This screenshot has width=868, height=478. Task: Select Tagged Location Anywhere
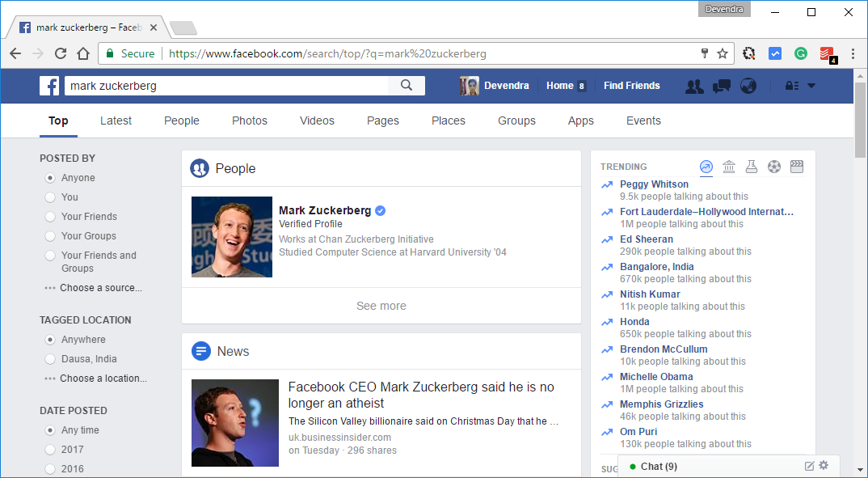click(50, 340)
